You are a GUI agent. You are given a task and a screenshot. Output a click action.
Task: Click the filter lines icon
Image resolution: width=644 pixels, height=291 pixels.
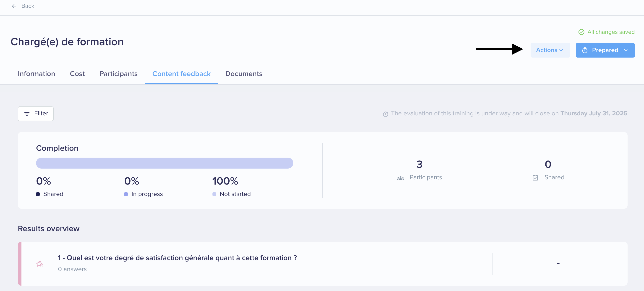point(27,114)
